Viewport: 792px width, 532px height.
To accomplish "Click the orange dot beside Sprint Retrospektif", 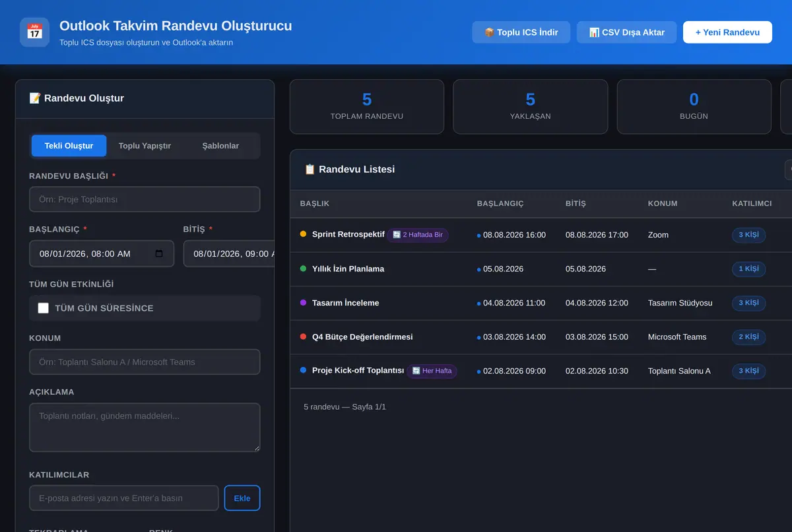I will click(303, 234).
